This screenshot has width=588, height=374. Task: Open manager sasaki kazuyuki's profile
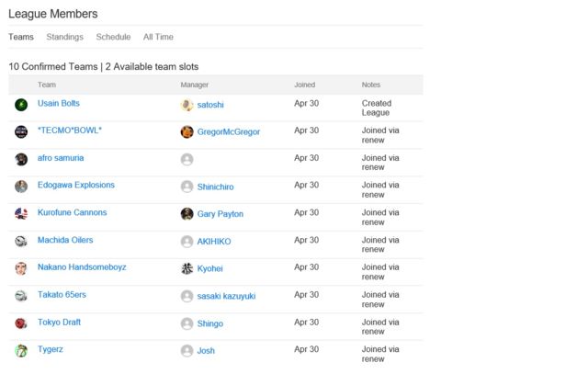pyautogui.click(x=226, y=296)
